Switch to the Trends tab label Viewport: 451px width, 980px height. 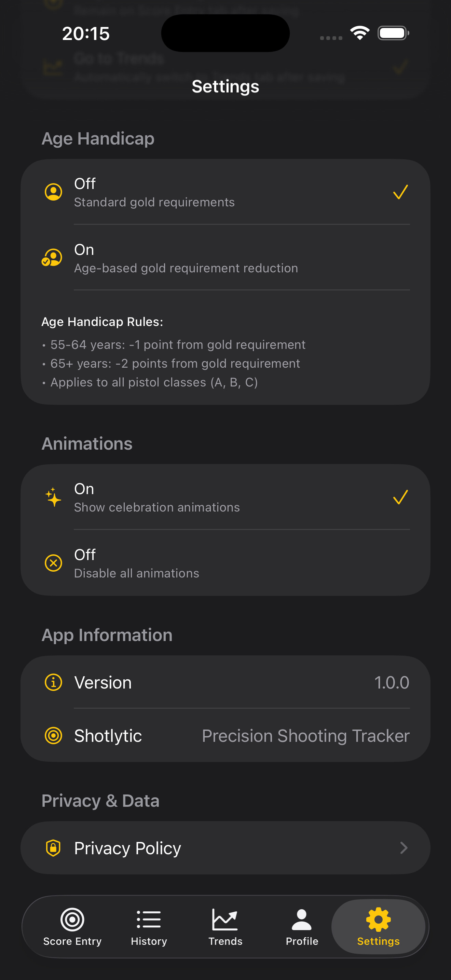225,941
